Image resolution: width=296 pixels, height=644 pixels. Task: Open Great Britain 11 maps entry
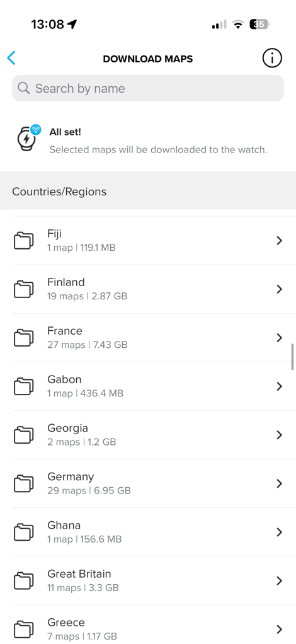148,580
